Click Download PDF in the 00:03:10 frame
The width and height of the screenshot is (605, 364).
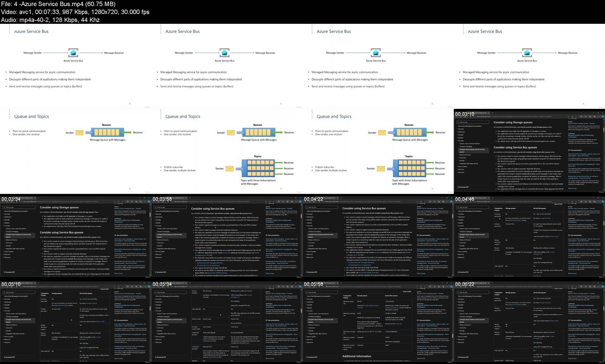463,187
